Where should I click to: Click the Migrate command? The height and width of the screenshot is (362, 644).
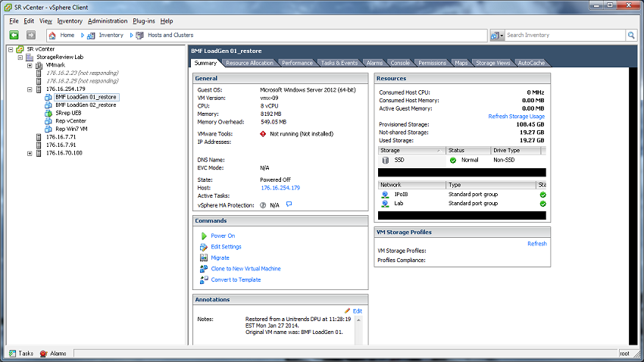220,258
